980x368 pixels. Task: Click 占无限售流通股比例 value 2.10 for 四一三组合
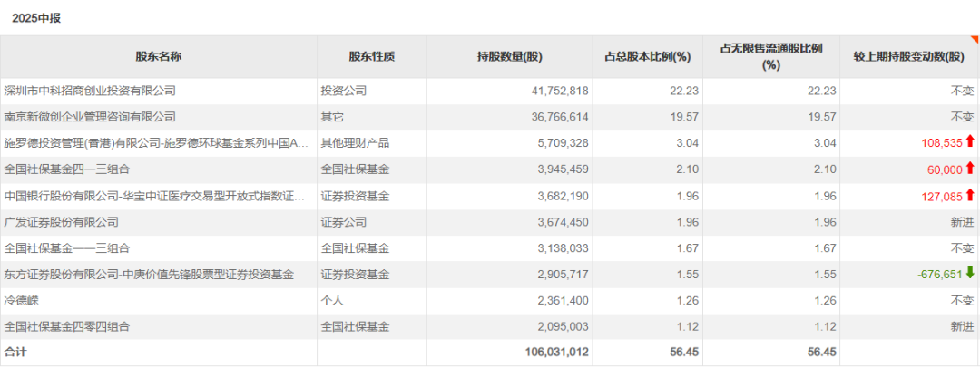[826, 169]
